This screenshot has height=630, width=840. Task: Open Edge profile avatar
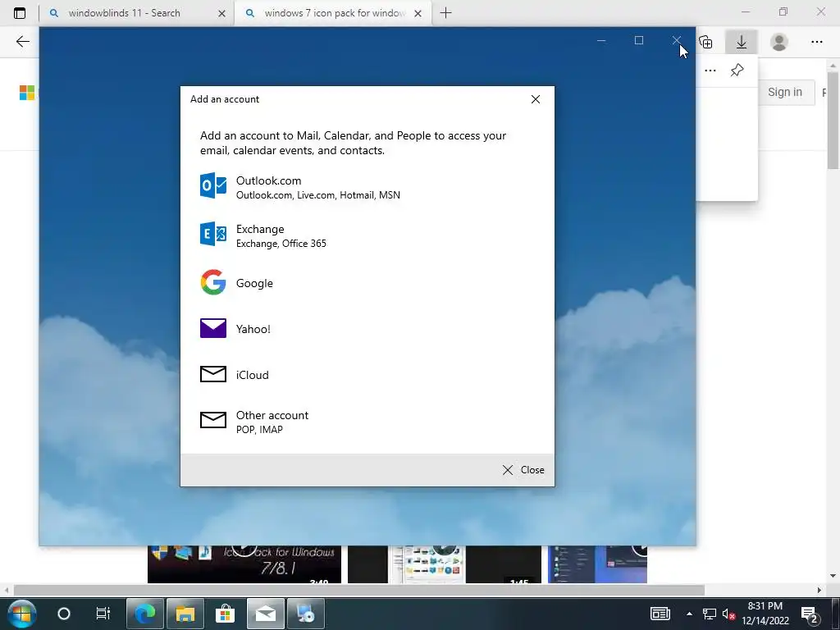point(779,42)
